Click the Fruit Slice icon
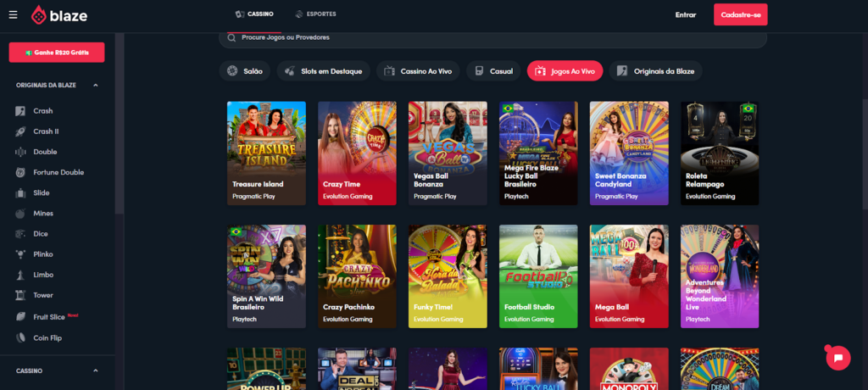 [x=20, y=317]
